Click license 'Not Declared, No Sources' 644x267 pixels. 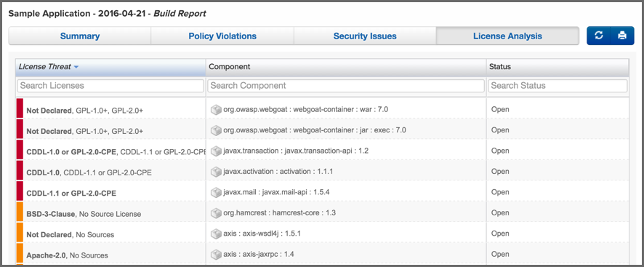coord(71,234)
